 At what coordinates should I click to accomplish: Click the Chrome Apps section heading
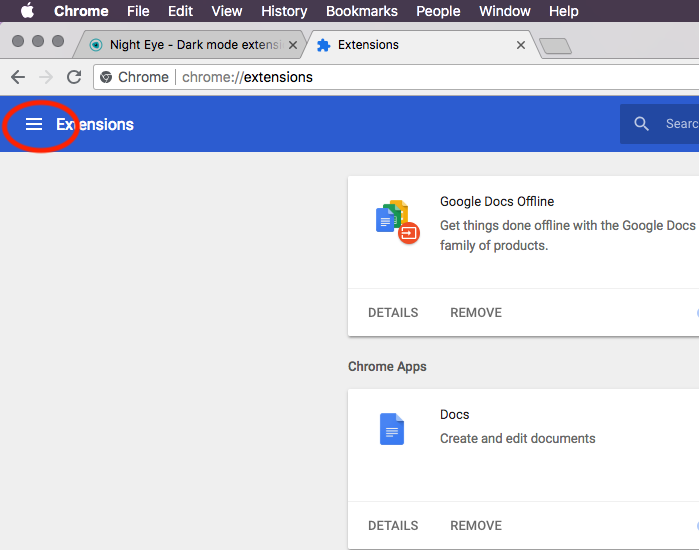pos(387,366)
